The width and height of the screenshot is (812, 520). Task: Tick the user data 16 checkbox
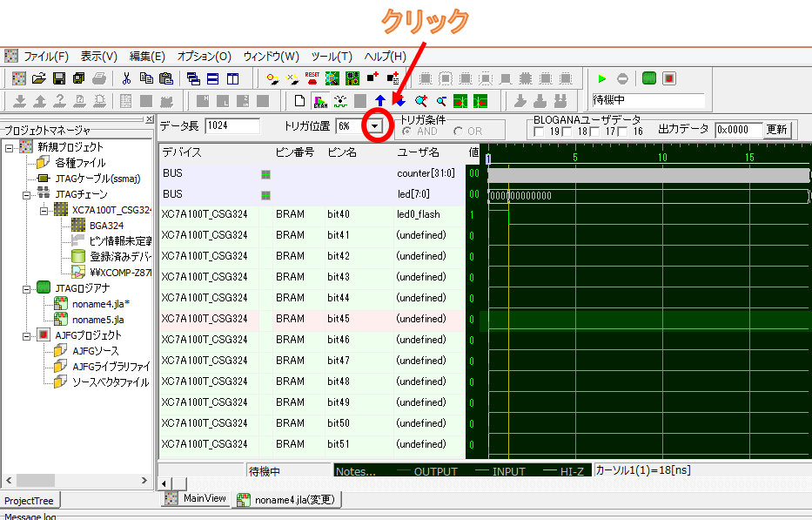[623, 132]
